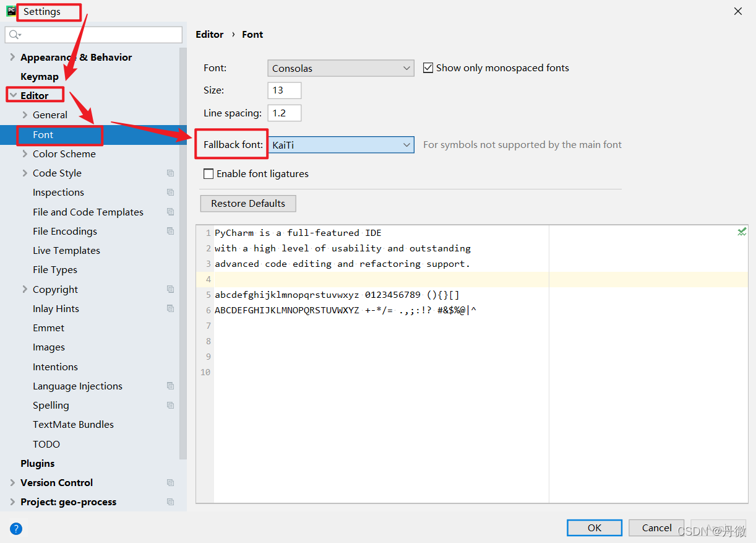The width and height of the screenshot is (756, 543).
Task: Close the Settings dialog window
Action: coord(737,11)
